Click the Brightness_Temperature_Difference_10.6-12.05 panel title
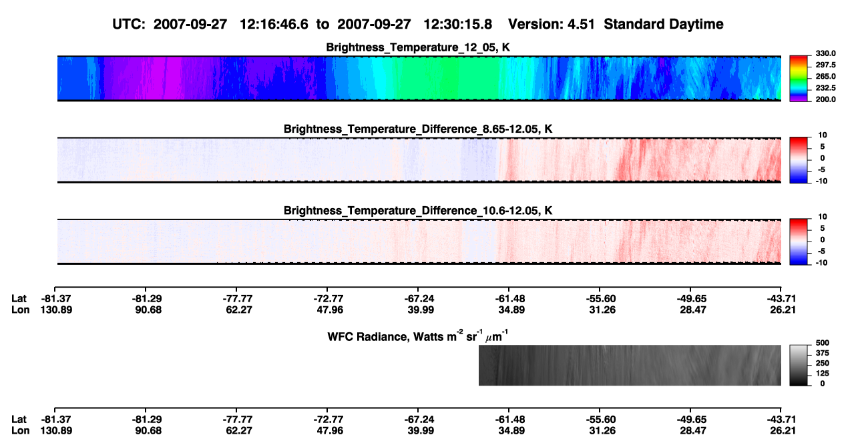868x445 pixels. pos(419,211)
